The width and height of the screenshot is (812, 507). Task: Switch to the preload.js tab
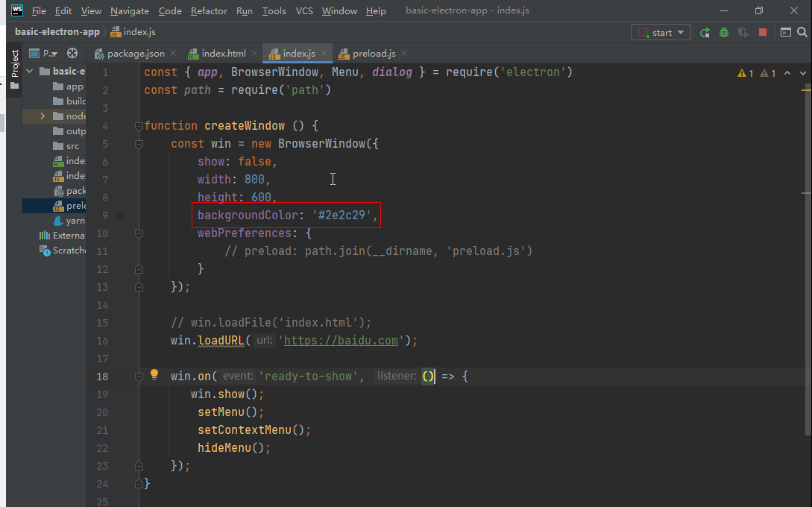pyautogui.click(x=374, y=54)
